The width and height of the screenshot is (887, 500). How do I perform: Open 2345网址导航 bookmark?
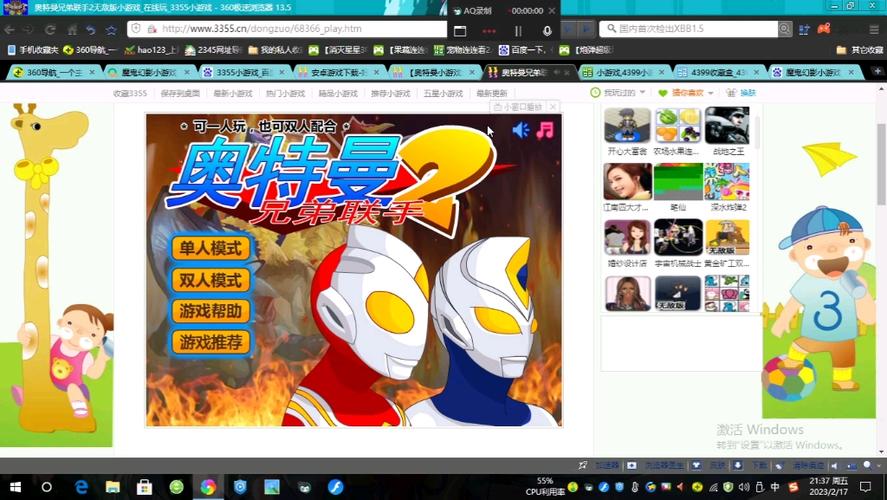click(x=213, y=50)
